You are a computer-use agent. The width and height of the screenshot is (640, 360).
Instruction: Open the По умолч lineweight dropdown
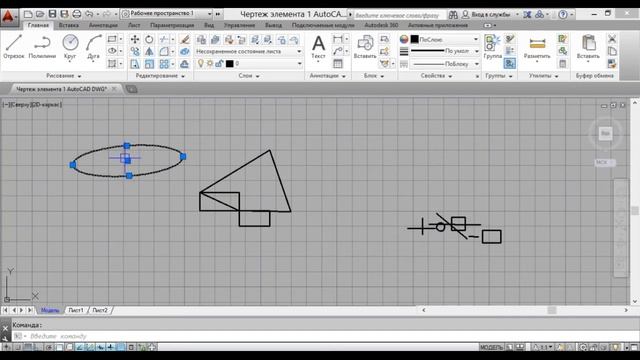pyautogui.click(x=444, y=51)
